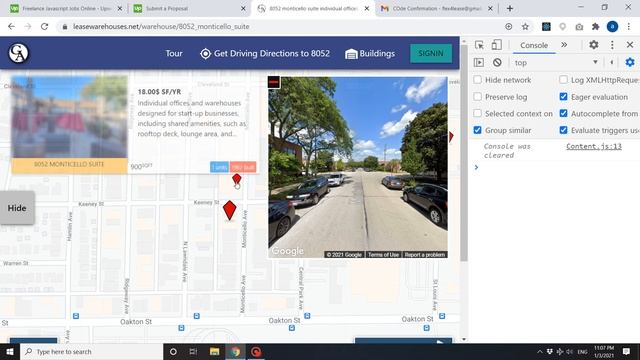Viewport: 640px width, 360px height.
Task: Open DevTools settings gear
Action: point(594,45)
